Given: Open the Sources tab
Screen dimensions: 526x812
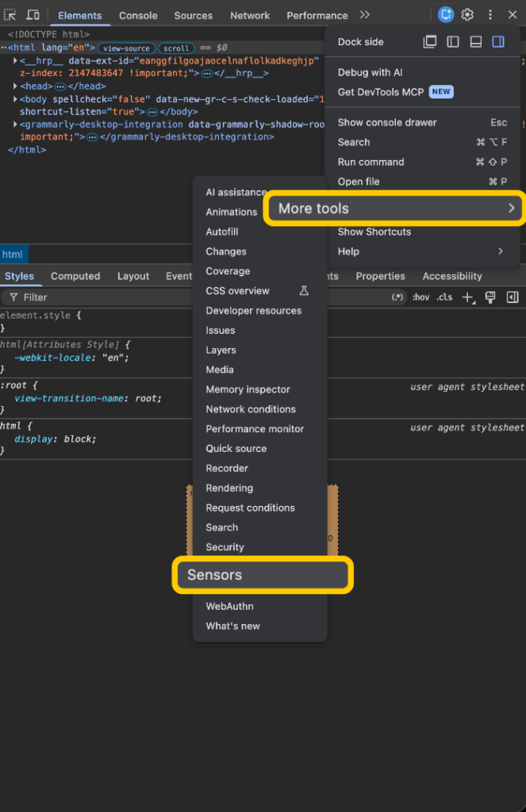Looking at the screenshot, I should click(194, 16).
